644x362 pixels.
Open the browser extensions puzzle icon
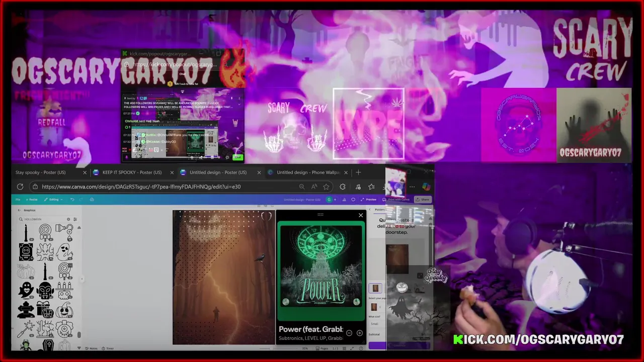(x=343, y=187)
